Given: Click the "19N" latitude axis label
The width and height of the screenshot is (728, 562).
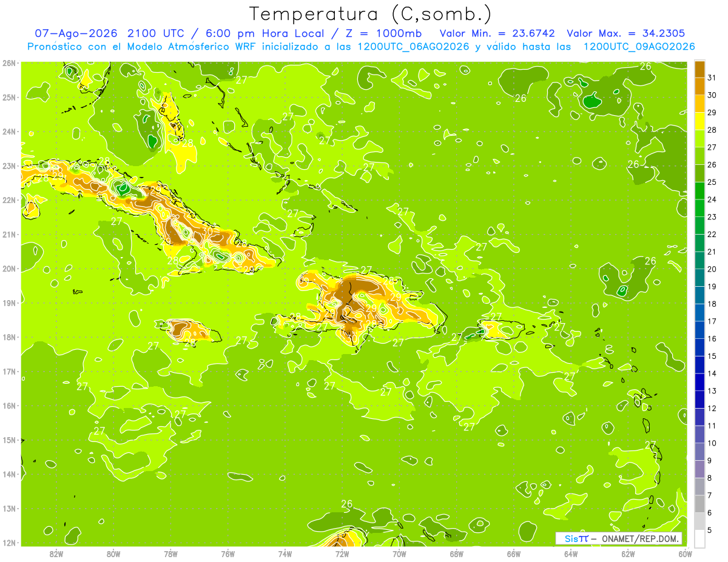Looking at the screenshot, I should pos(9,303).
